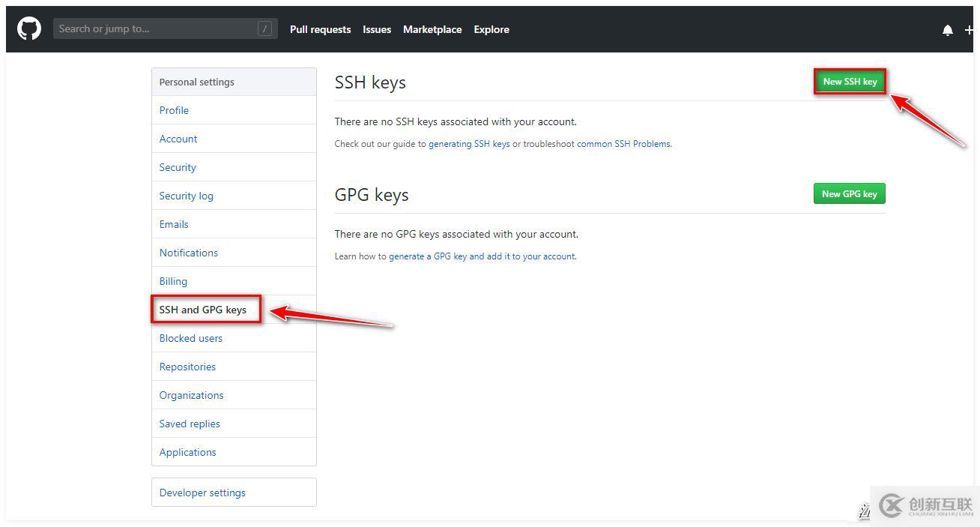
Task: Open Explore in the header
Action: pos(491,29)
